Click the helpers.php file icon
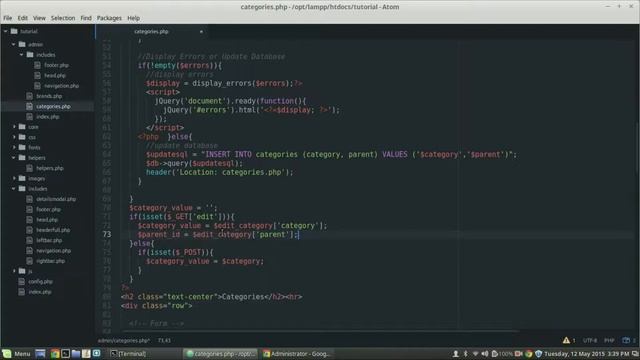This screenshot has width=640, height=360. tap(29, 168)
